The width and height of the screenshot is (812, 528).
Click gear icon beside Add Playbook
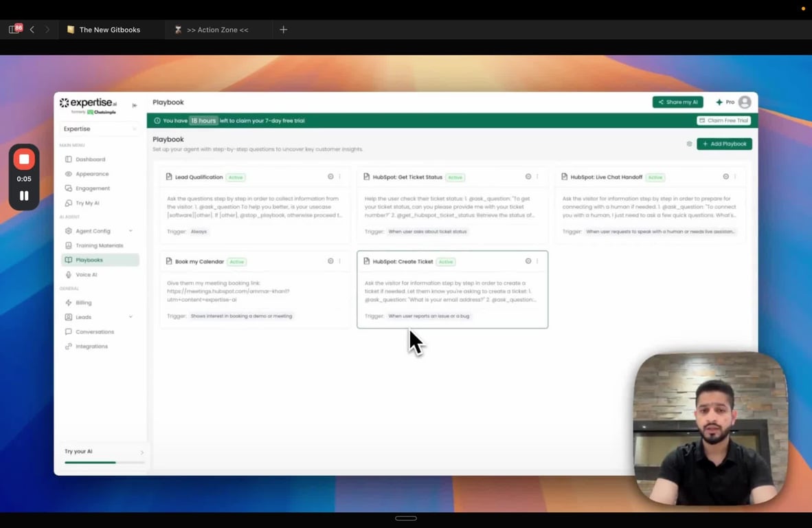coord(689,144)
